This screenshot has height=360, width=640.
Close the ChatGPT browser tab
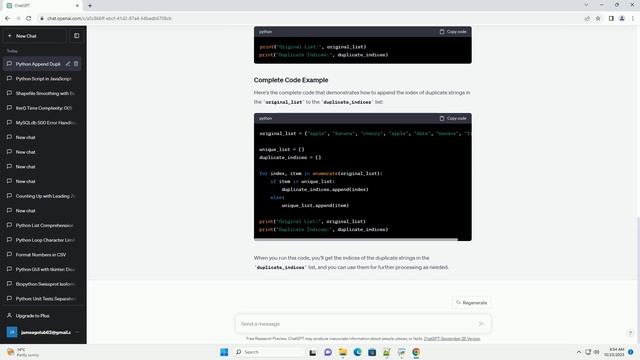click(x=77, y=6)
